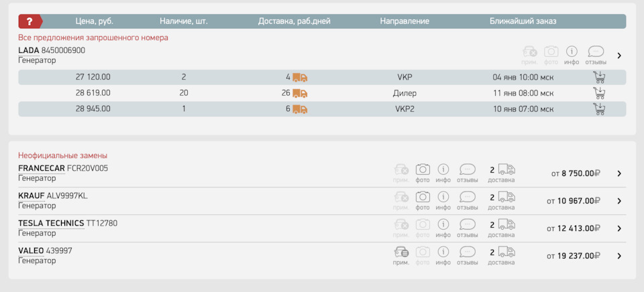The height and width of the screenshot is (292, 644).
Task: Open the TESLA TECHNICS brand link
Action: click(51, 223)
